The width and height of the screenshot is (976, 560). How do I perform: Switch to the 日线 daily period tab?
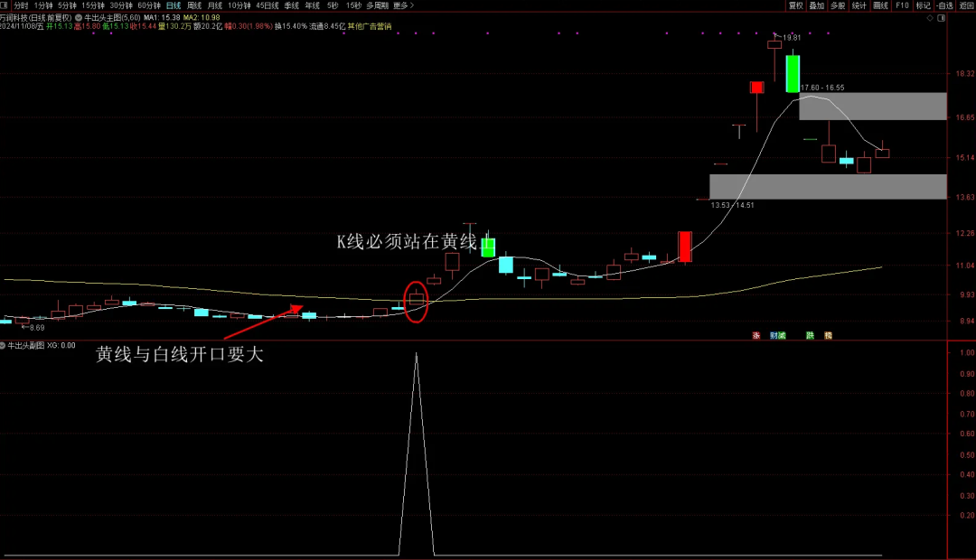coord(173,5)
